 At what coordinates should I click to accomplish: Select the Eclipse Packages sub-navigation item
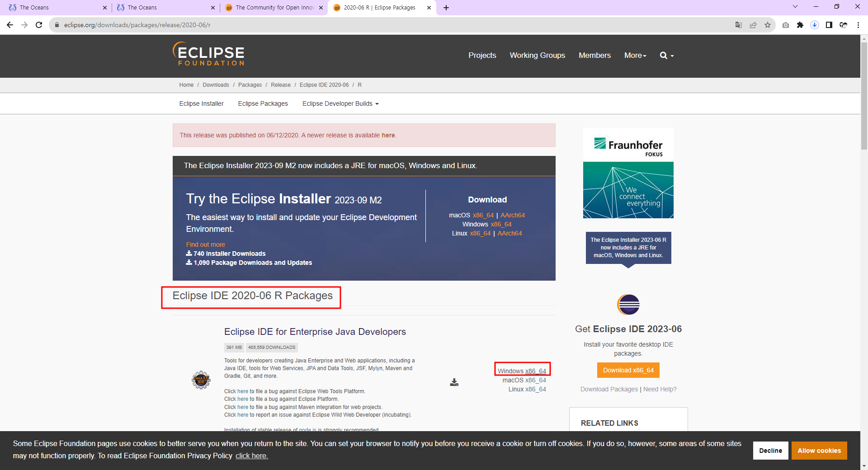coord(263,103)
